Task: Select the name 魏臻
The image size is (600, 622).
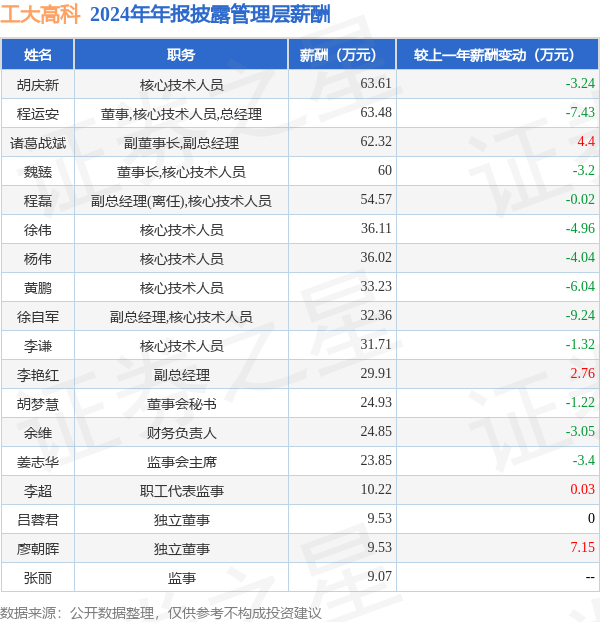Action: click(x=38, y=172)
